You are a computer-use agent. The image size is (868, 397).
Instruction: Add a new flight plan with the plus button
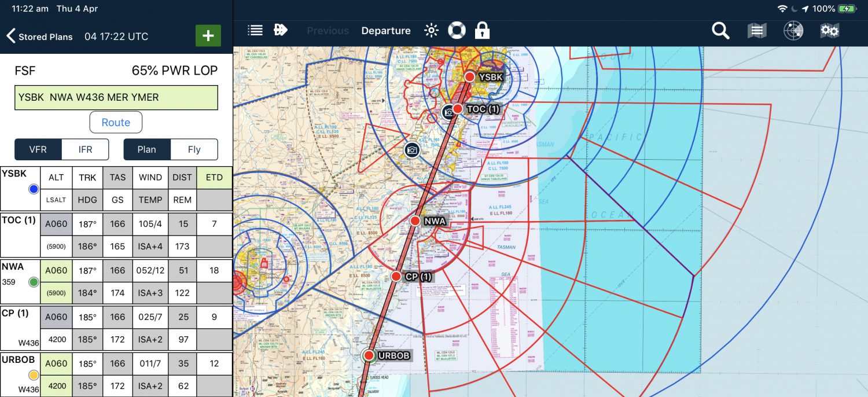point(208,35)
